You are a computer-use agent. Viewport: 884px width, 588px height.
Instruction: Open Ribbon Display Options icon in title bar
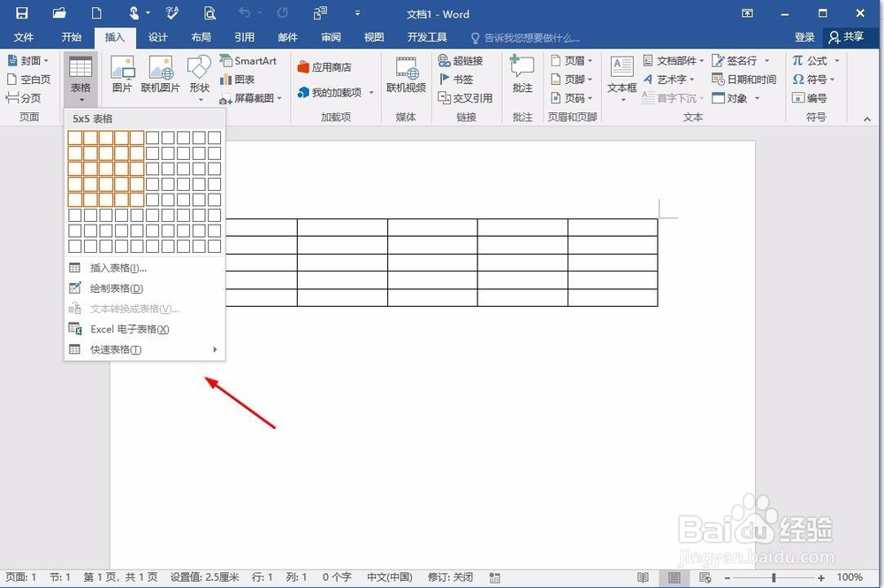[x=747, y=13]
